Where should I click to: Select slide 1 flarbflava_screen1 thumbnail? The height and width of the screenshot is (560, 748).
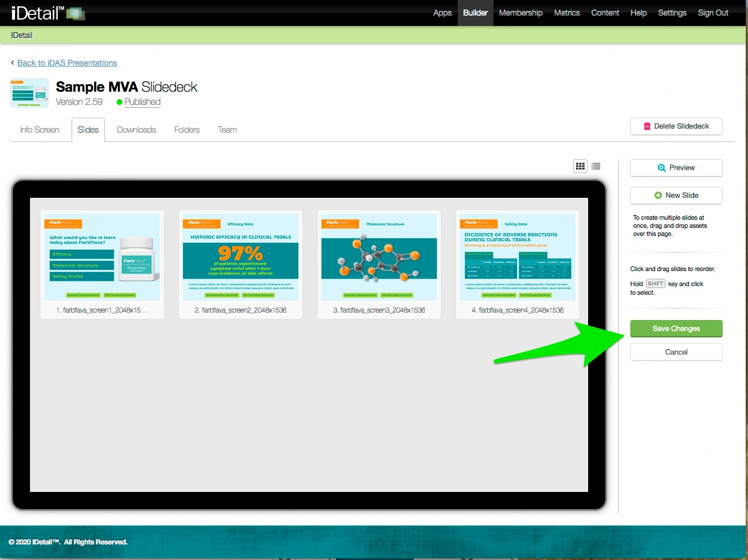click(102, 257)
